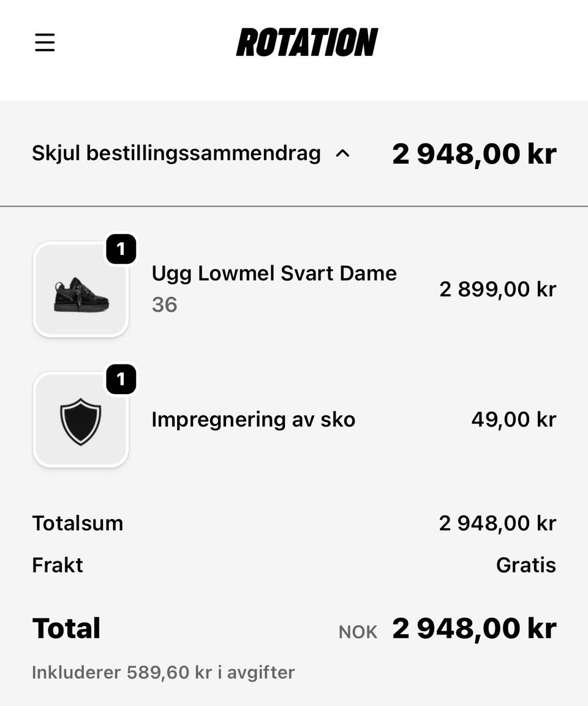Viewport: 588px width, 706px height.
Task: Click the shield icon for Impregnering
Action: click(81, 420)
